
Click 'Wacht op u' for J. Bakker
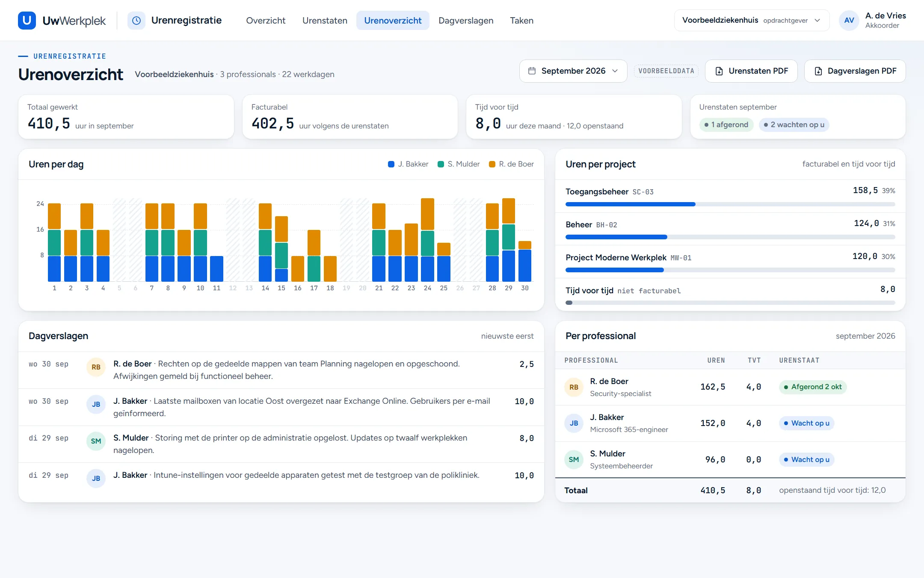click(x=806, y=423)
